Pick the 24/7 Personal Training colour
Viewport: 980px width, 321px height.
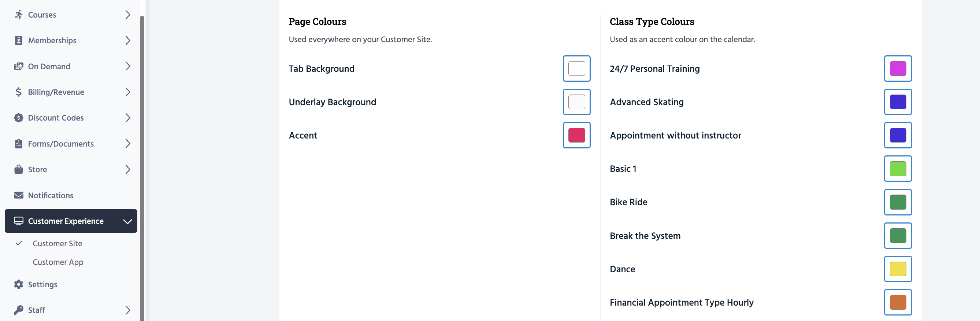[x=898, y=69]
